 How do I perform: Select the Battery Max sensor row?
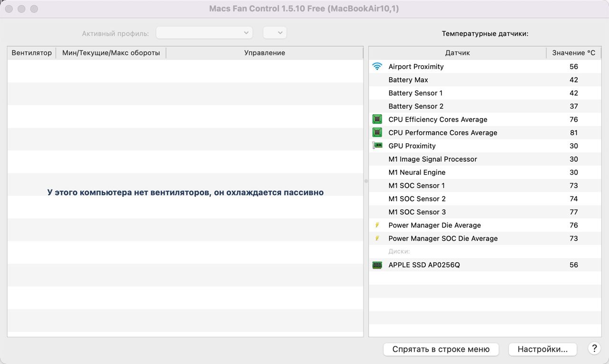485,80
